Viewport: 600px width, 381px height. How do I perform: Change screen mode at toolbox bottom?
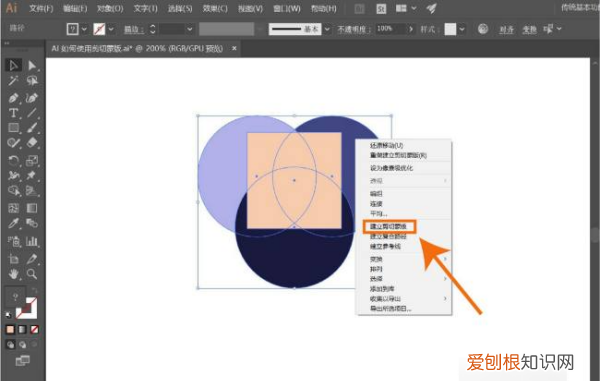click(23, 360)
